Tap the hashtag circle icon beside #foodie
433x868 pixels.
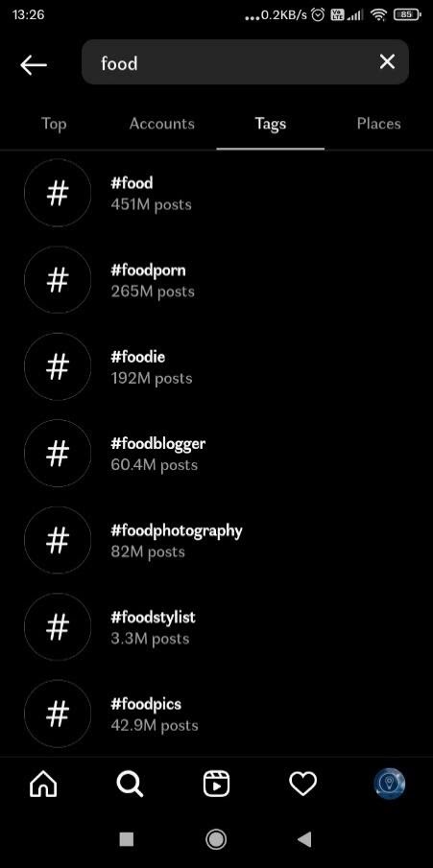(x=57, y=366)
